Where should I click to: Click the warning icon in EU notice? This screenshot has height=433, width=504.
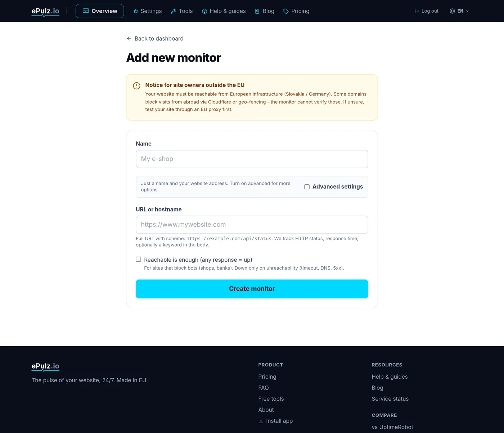(x=137, y=86)
